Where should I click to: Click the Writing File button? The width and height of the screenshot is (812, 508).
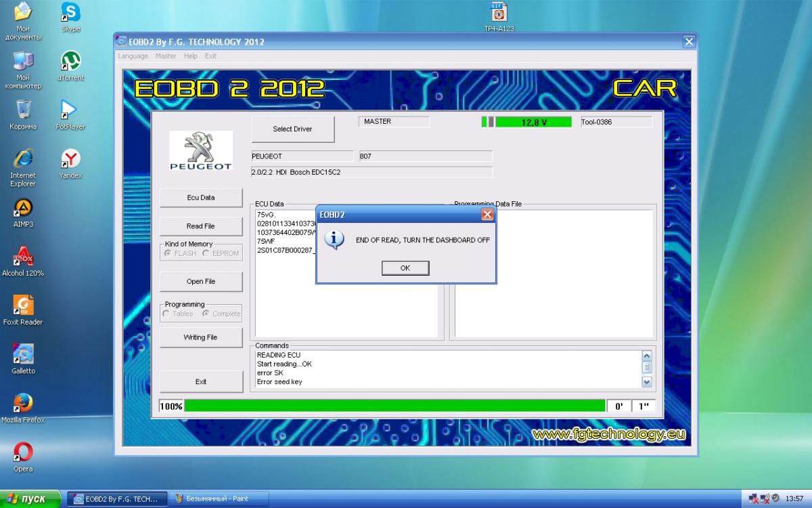pyautogui.click(x=201, y=337)
